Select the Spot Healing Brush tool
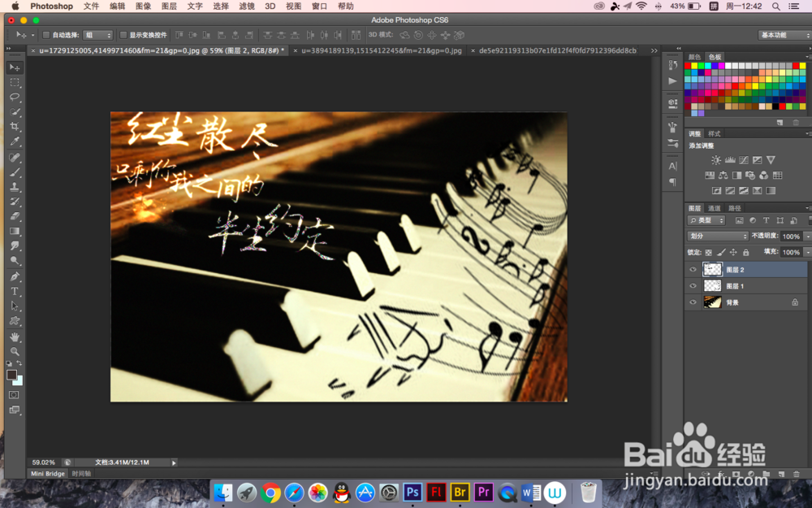812x508 pixels. tap(15, 158)
